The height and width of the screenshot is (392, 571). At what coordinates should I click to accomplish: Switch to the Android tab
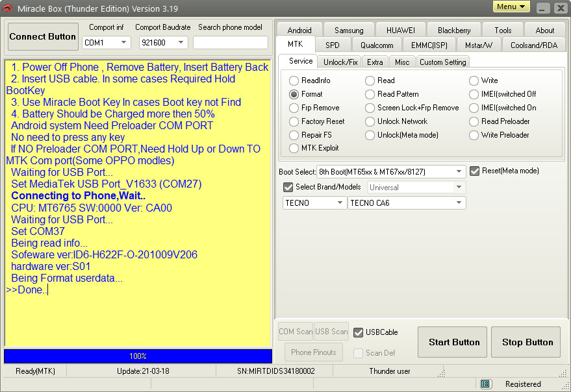[299, 30]
